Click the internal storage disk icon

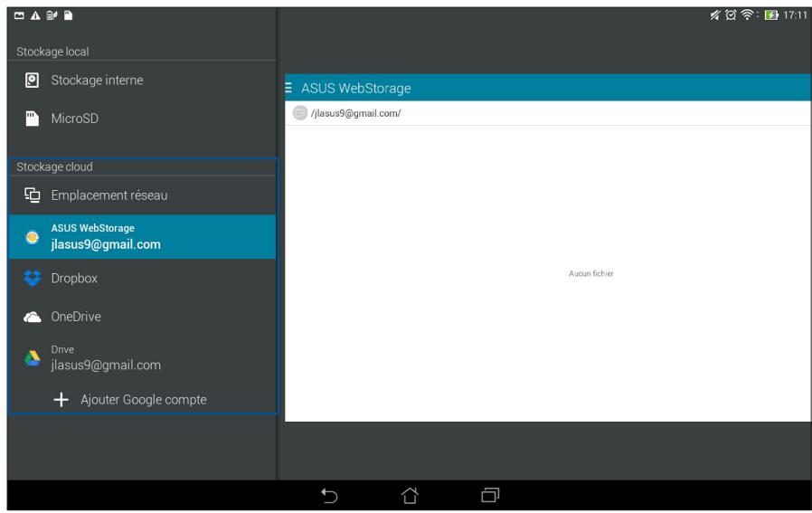(x=33, y=81)
